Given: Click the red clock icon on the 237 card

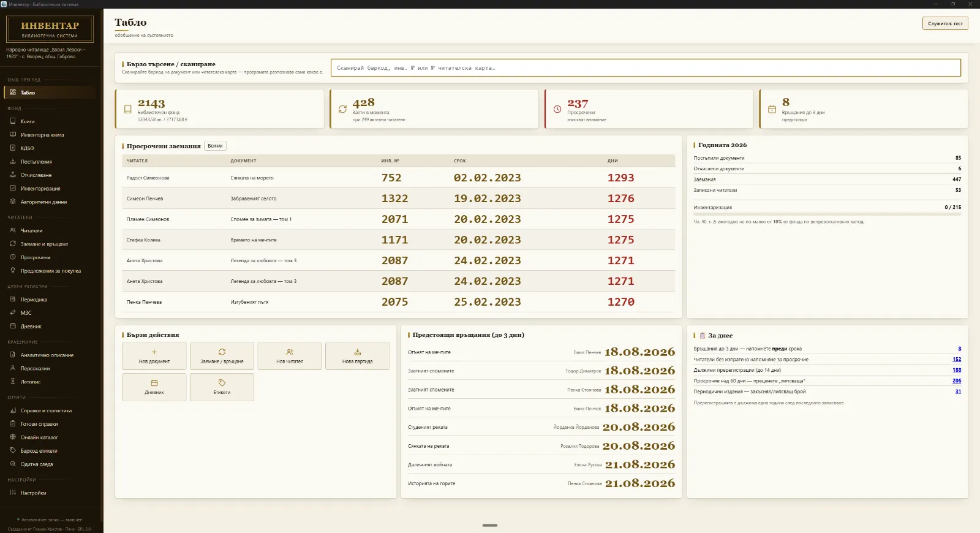Looking at the screenshot, I should point(557,109).
